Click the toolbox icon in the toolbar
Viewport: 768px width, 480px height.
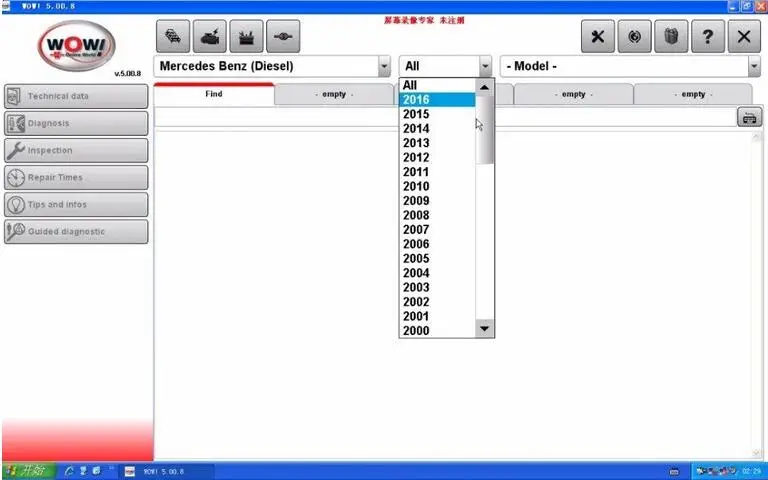click(x=246, y=36)
